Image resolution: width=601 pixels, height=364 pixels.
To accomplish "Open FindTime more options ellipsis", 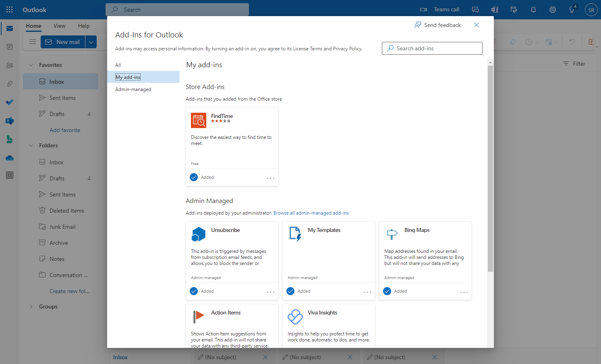I will pyautogui.click(x=271, y=178).
